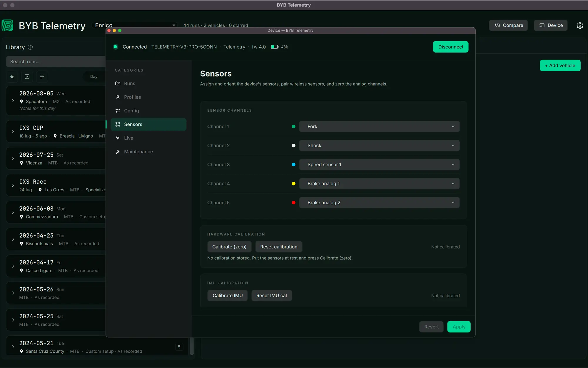Expand the 2026-06-08 Commezzadura day
Image resolution: width=588 pixels, height=368 pixels.
click(x=13, y=212)
